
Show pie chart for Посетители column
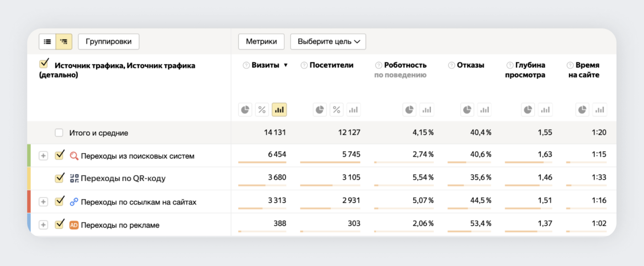click(320, 110)
